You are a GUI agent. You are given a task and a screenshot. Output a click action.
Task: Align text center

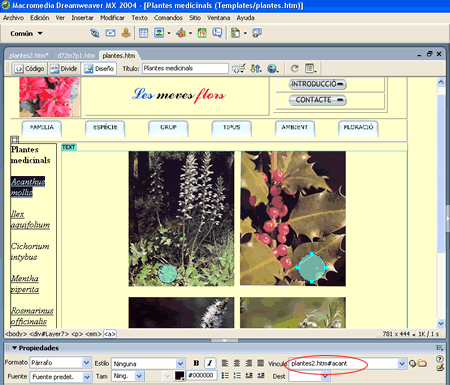237,363
